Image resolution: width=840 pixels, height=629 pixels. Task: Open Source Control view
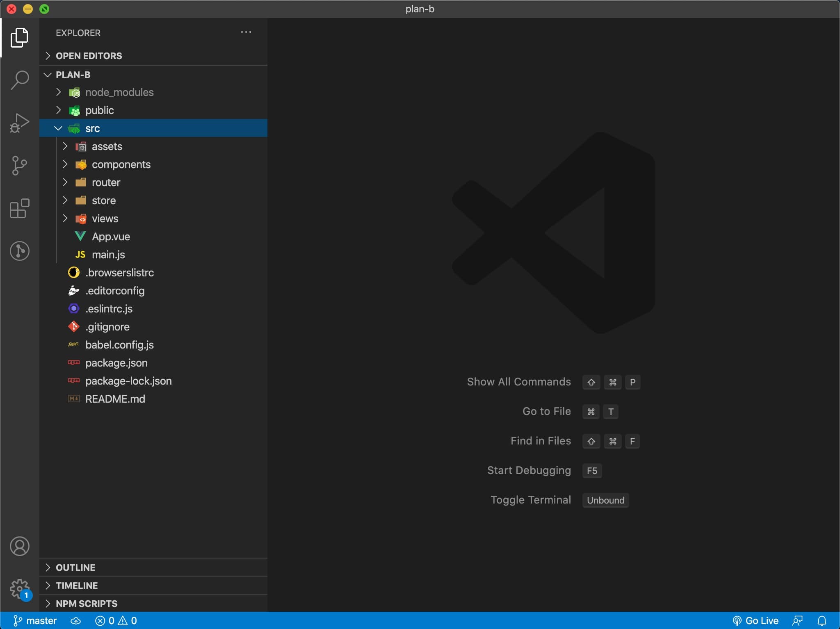coord(20,166)
